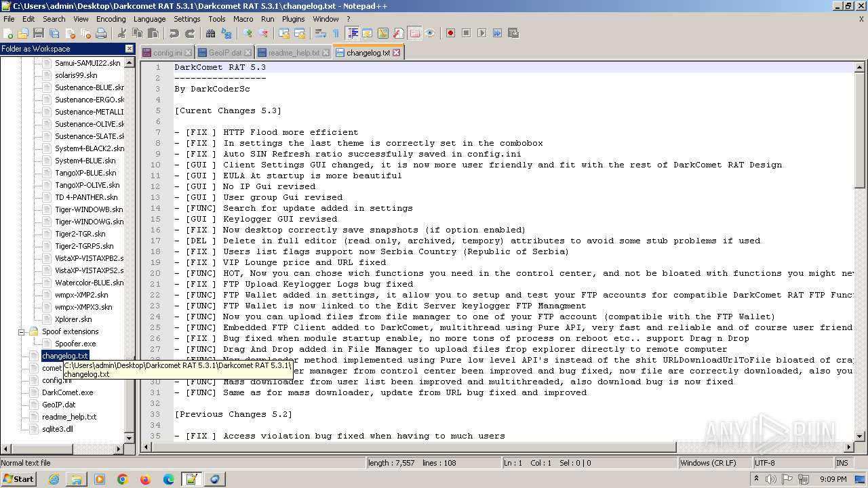Image resolution: width=868 pixels, height=488 pixels.
Task: Click the Zoom In toolbar icon
Action: (248, 33)
